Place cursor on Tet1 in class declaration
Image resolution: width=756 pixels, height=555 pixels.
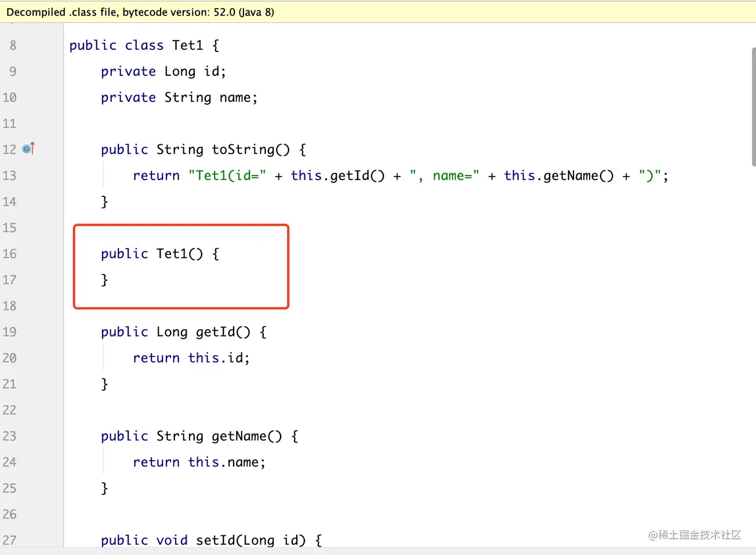coord(187,46)
